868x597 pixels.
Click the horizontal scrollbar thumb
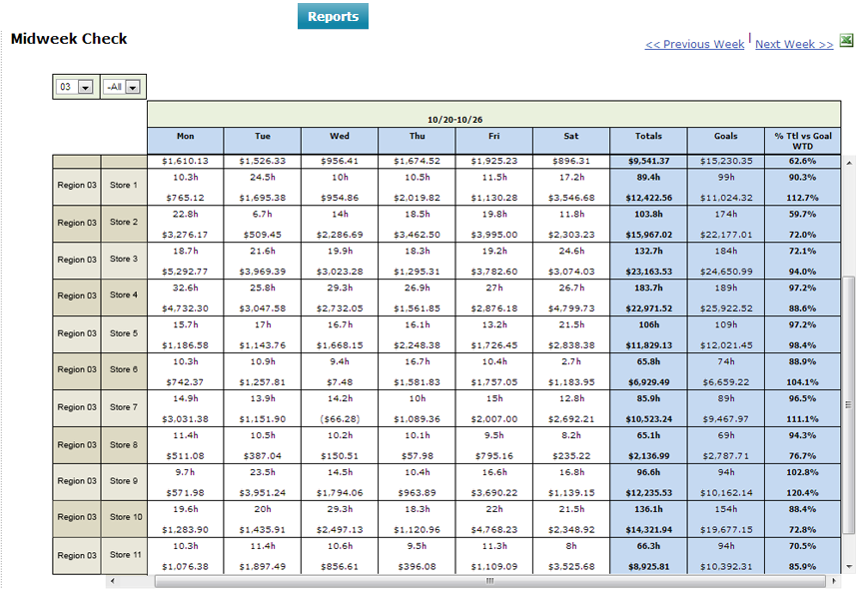[x=489, y=580]
